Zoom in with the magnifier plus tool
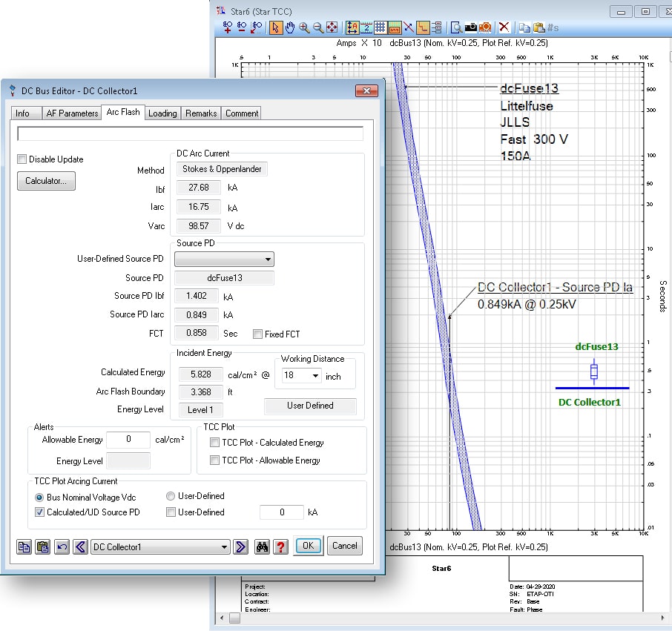Screen dimensions: 672x631 [x=303, y=27]
